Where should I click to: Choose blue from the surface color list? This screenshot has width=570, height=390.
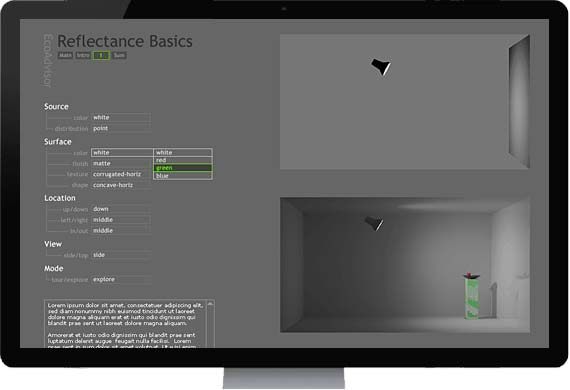point(183,176)
